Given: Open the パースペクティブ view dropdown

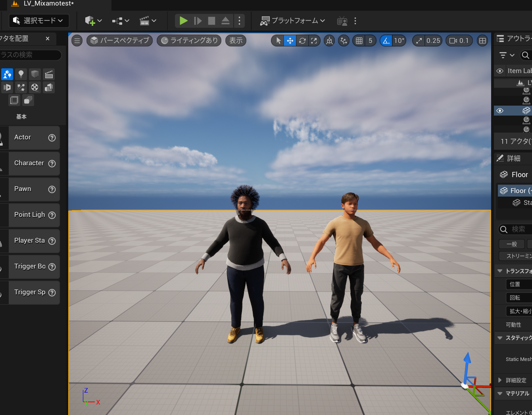Looking at the screenshot, I should pyautogui.click(x=119, y=41).
